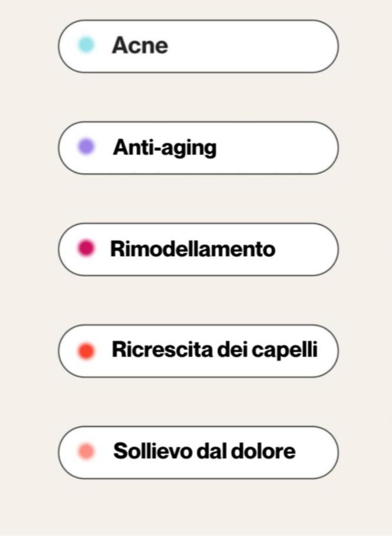Click the pink dot beside Sollievo dal dolore
The image size is (392, 536).
tap(86, 452)
